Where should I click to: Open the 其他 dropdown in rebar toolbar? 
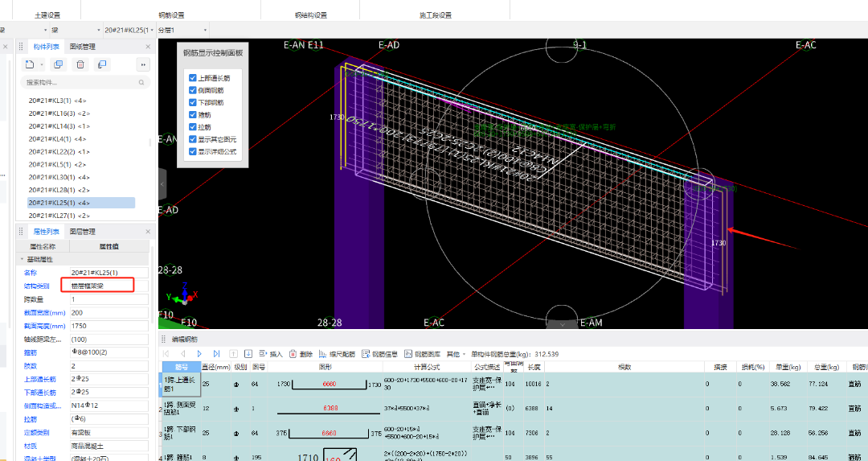tap(456, 353)
